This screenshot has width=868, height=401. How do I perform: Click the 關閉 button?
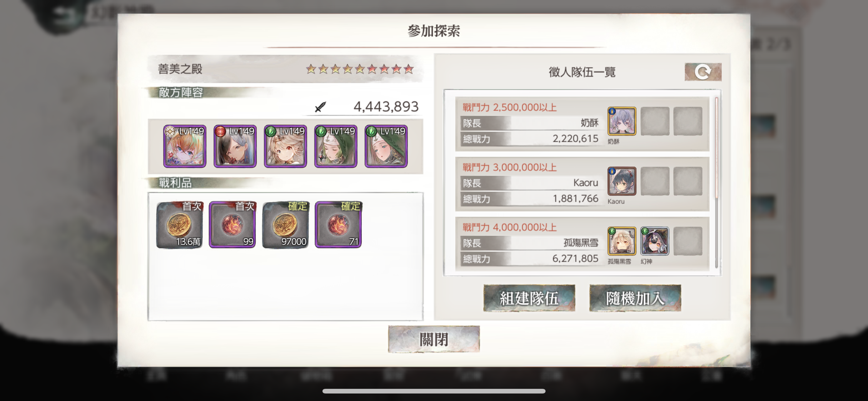point(434,339)
